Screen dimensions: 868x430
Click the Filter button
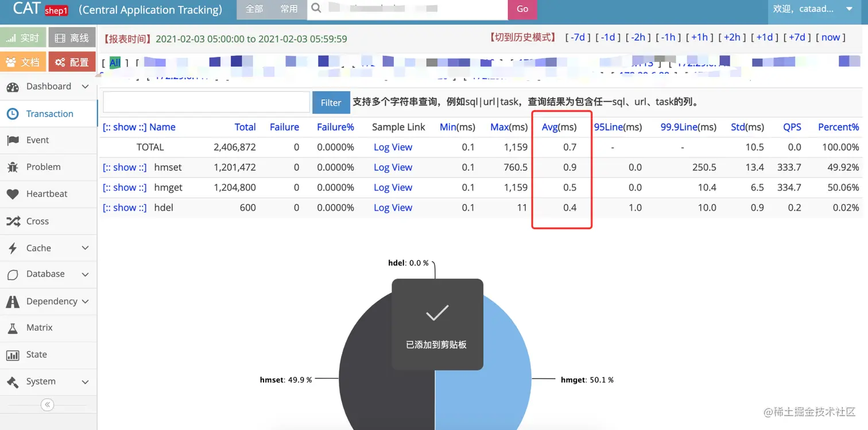(x=331, y=103)
